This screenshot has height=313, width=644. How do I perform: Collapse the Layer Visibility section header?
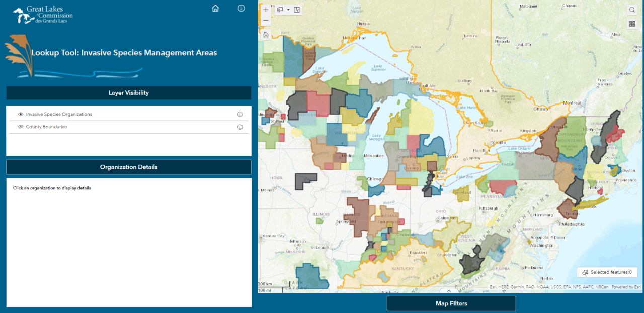coord(128,92)
